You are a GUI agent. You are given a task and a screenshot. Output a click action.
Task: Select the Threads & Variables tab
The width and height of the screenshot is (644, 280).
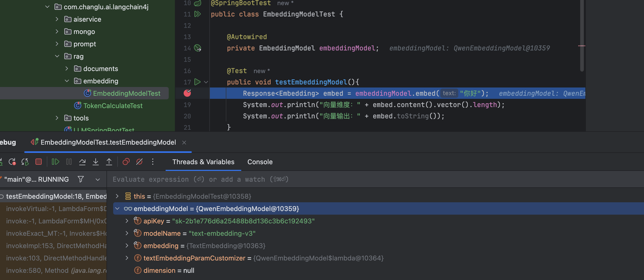coord(203,162)
